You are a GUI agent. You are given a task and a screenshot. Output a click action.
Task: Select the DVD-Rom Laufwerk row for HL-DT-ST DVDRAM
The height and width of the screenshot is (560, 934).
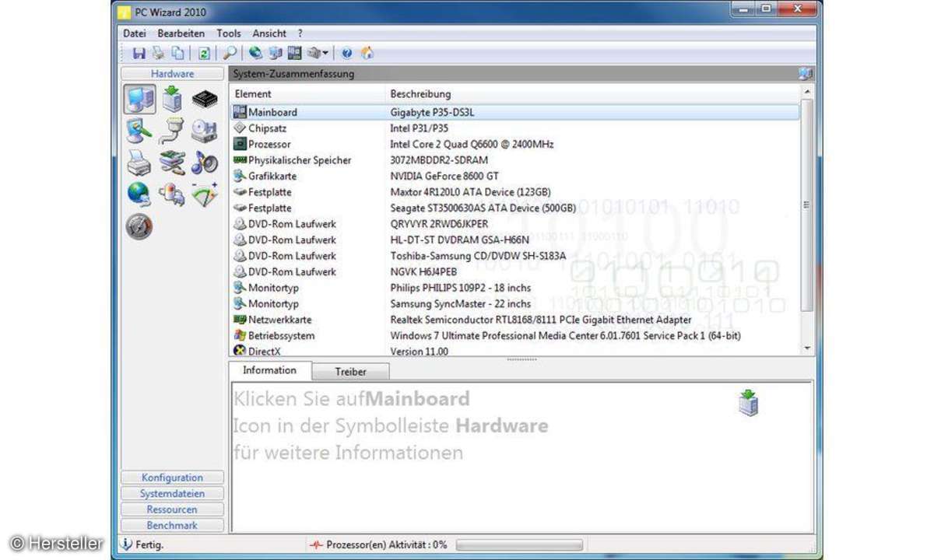coord(514,240)
